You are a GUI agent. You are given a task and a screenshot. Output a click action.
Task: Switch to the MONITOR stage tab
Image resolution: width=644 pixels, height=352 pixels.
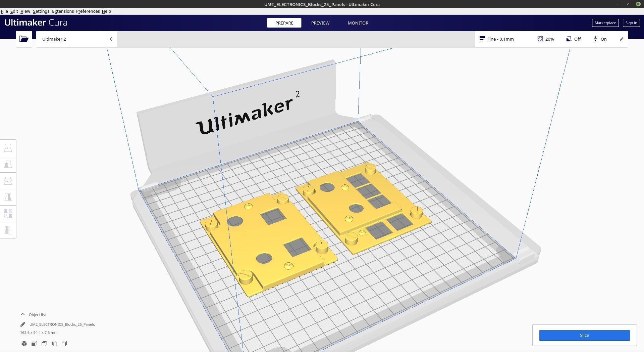coord(358,23)
